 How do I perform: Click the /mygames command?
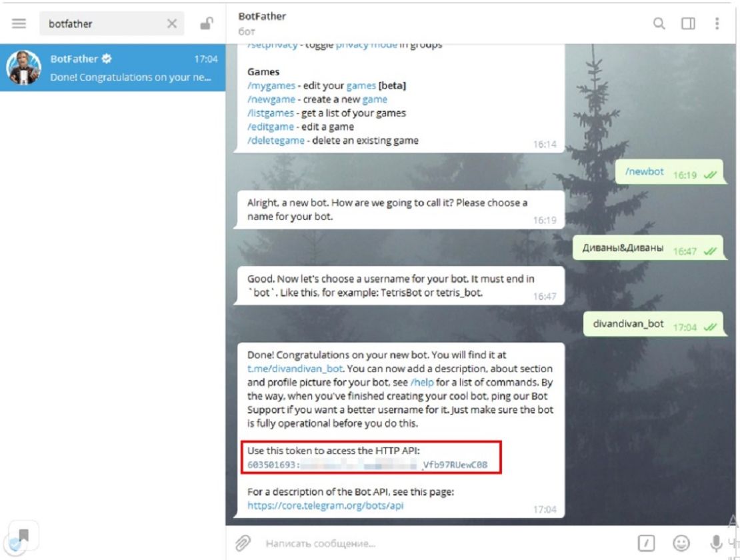(x=271, y=86)
